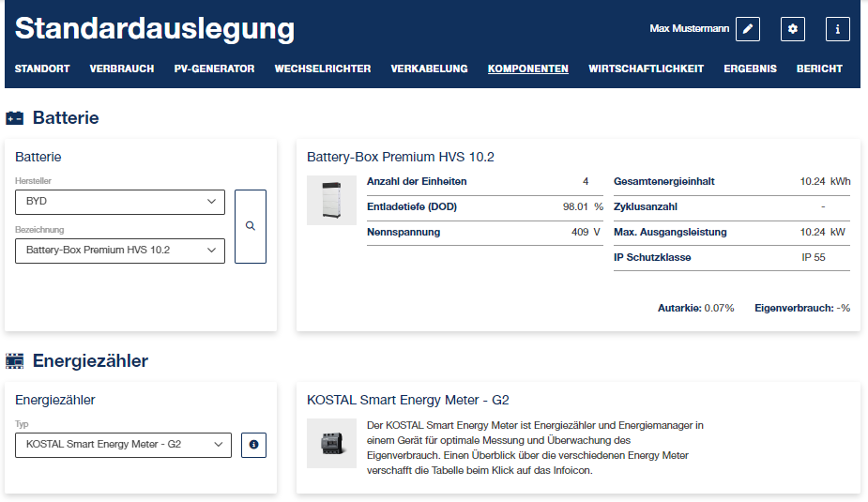Switch to the VERBRAUCH tab
This screenshot has height=502, width=868.
pyautogui.click(x=122, y=68)
